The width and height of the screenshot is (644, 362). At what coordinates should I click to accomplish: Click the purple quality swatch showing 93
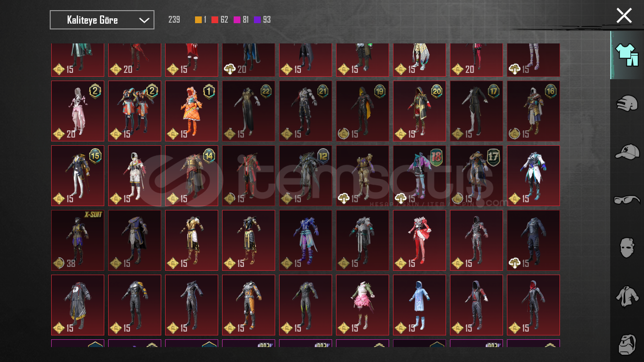coord(257,20)
